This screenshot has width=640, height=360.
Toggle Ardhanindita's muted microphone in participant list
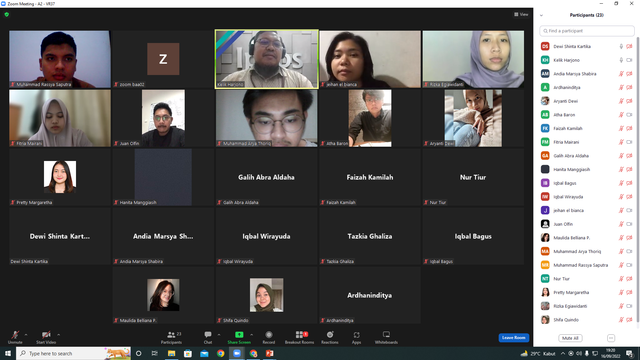[621, 87]
